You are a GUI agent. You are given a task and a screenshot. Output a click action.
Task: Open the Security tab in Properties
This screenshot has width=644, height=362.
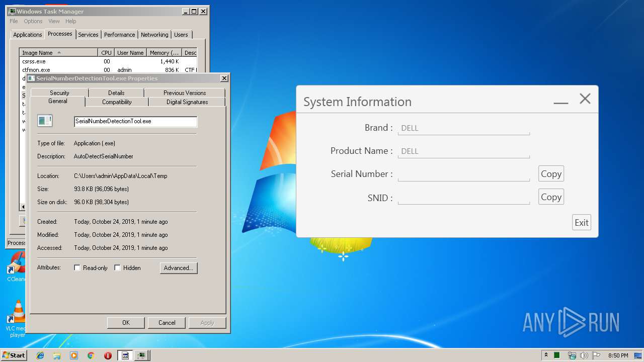click(x=59, y=93)
